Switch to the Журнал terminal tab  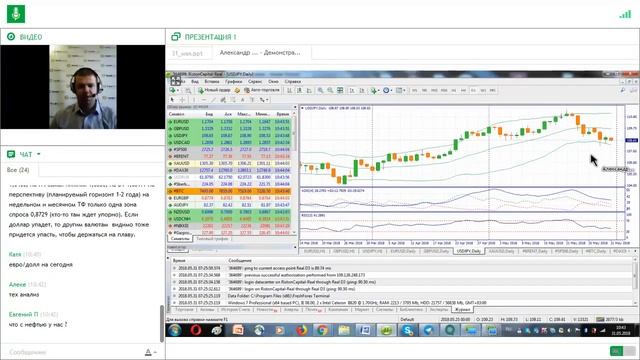462,310
